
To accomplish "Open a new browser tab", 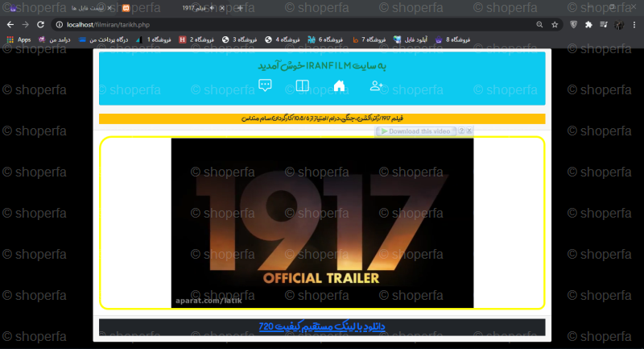I will (240, 8).
